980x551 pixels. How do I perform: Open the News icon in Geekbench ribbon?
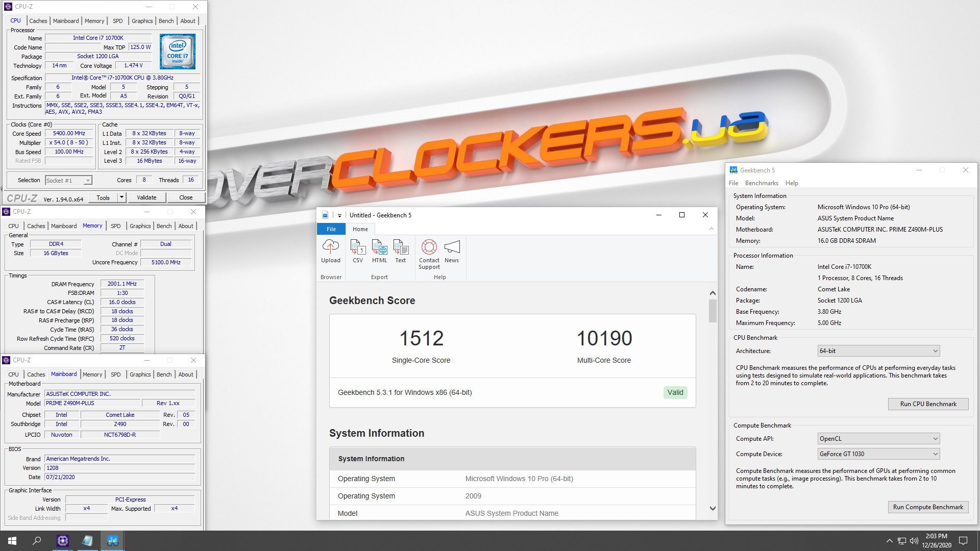coord(452,252)
